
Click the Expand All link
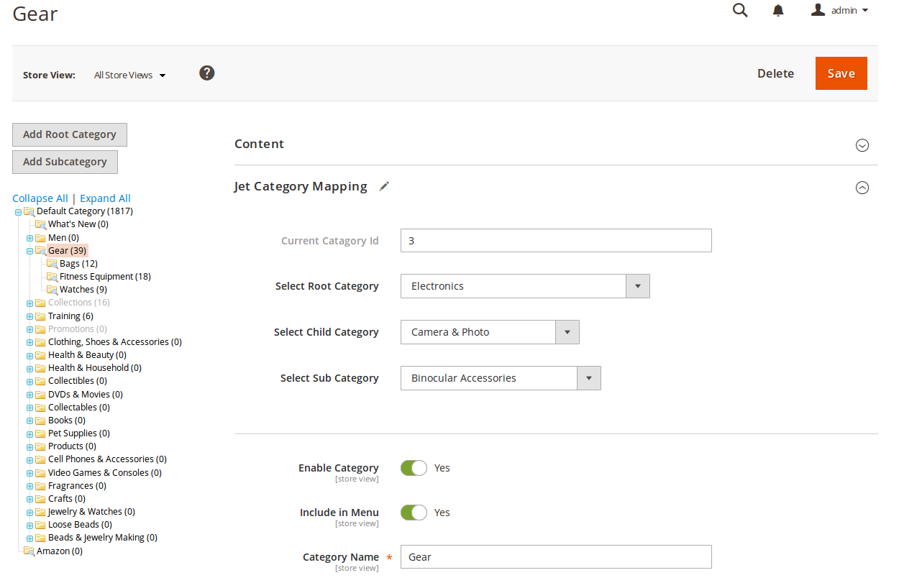pyautogui.click(x=105, y=198)
